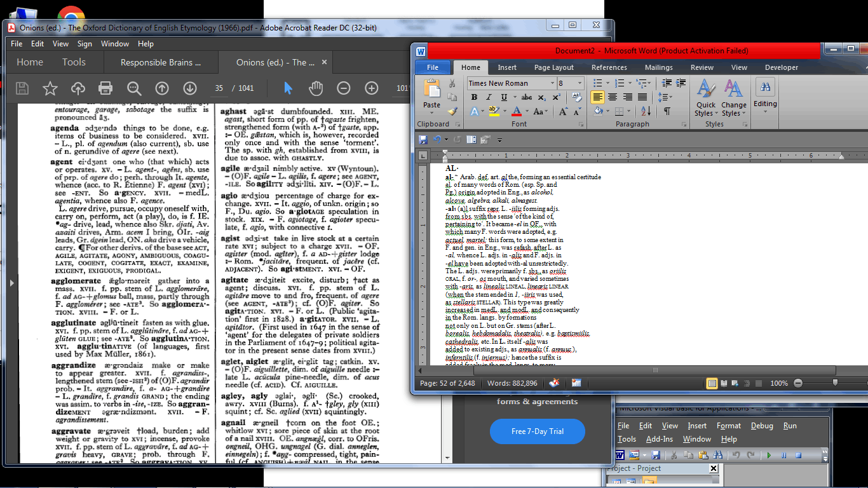
Task: Click the Run Sub play icon in VBA
Action: coord(769,455)
